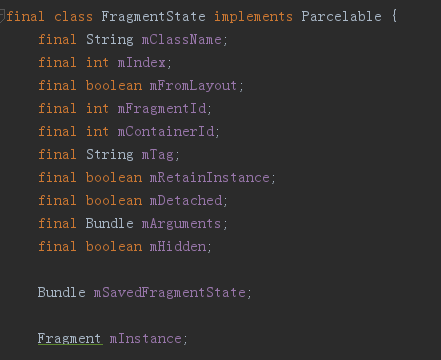
Task: Click the Parcelable interface name
Action: pos(341,17)
